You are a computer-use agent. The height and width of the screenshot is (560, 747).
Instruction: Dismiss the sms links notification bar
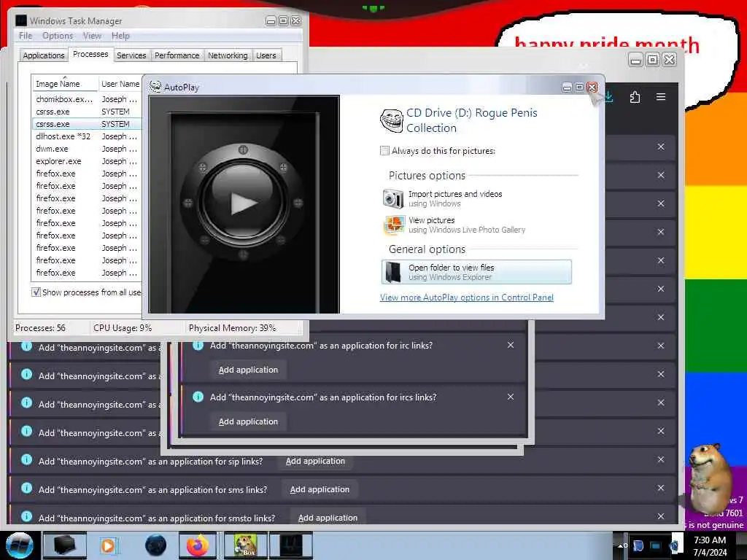[x=661, y=488]
